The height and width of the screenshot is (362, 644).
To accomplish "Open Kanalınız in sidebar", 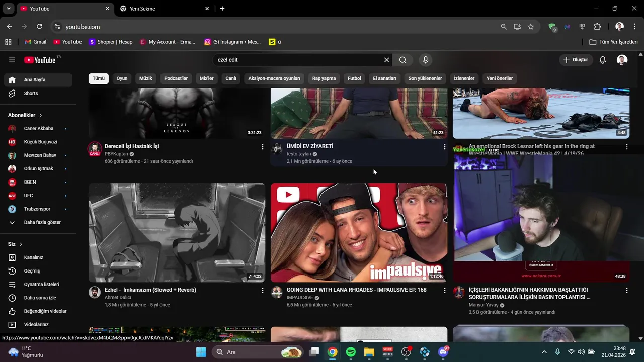I will point(38,257).
